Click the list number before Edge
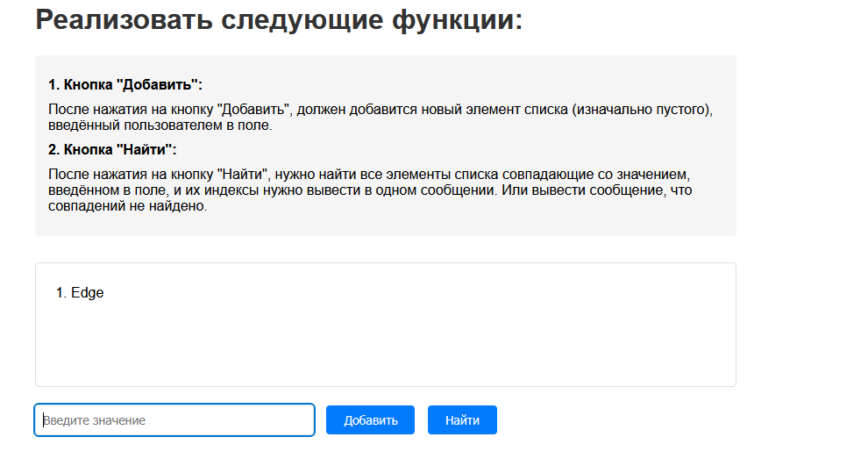Image resolution: width=868 pixels, height=473 pixels. pos(60,293)
